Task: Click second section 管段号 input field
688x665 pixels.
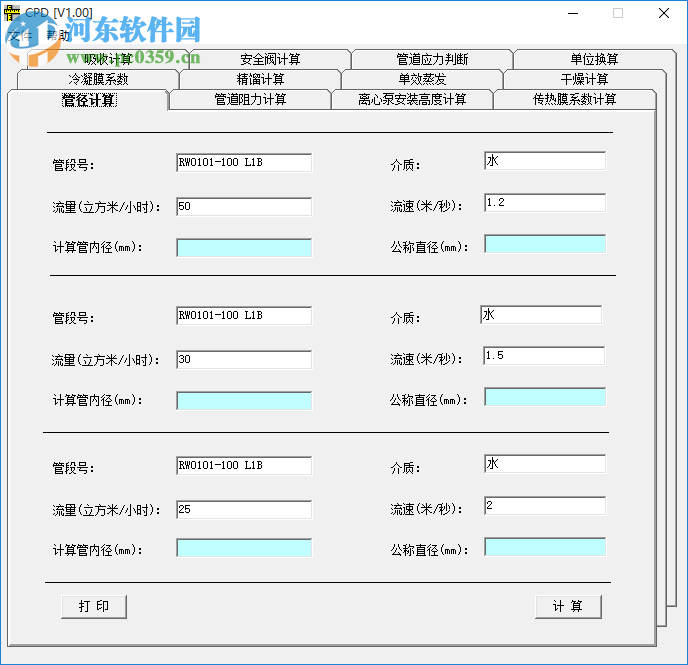Action: coord(244,316)
